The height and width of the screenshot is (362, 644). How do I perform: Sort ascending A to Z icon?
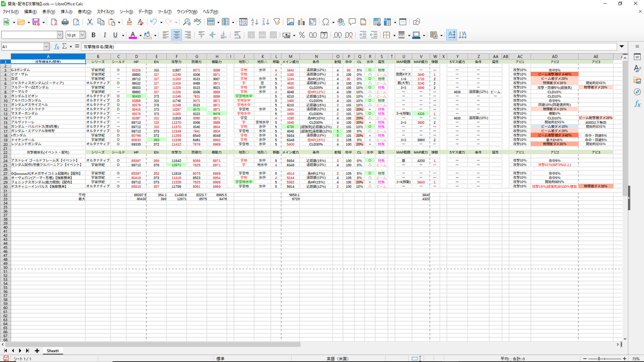(254, 22)
